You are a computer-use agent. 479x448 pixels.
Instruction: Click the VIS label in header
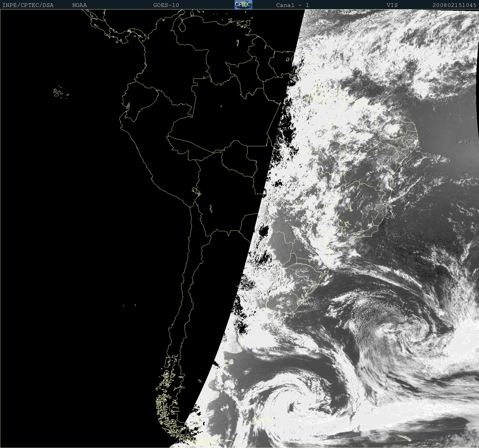pyautogui.click(x=392, y=5)
